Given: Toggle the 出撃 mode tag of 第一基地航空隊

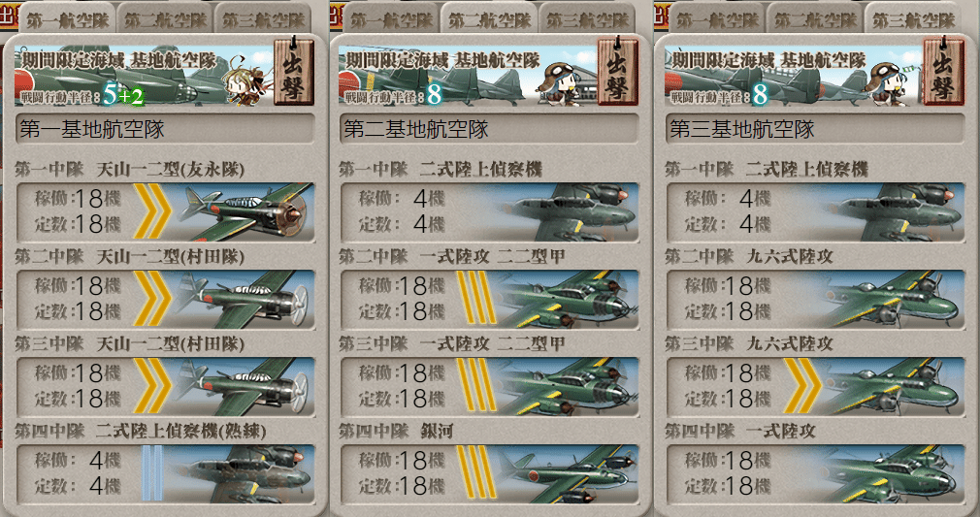Looking at the screenshot, I should click(294, 72).
